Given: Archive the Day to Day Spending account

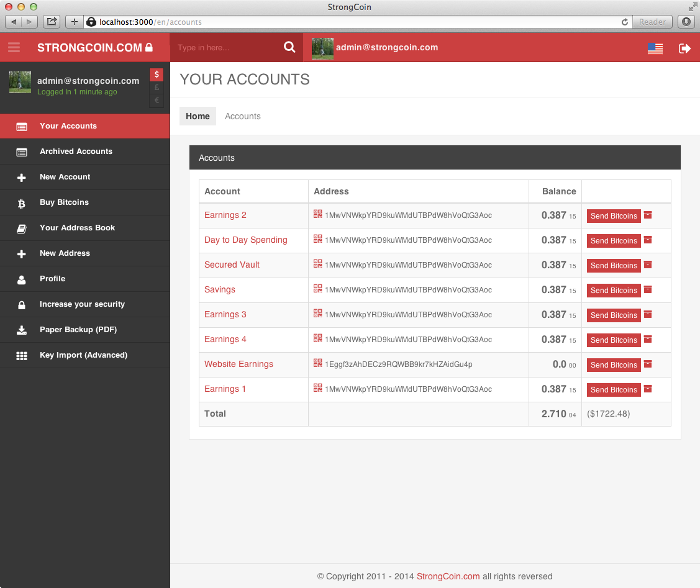Looking at the screenshot, I should [x=648, y=240].
